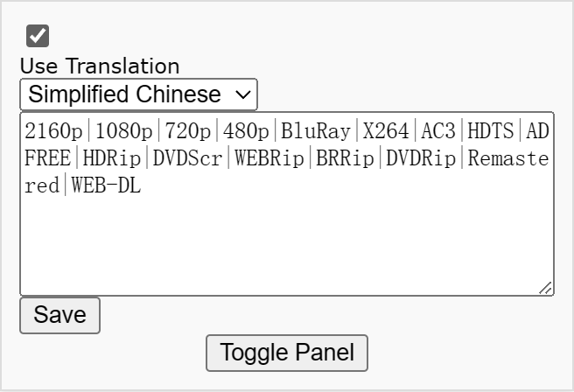Click the word 1080p in the text area
Viewport: 574px width, 392px height.
pyautogui.click(x=123, y=131)
